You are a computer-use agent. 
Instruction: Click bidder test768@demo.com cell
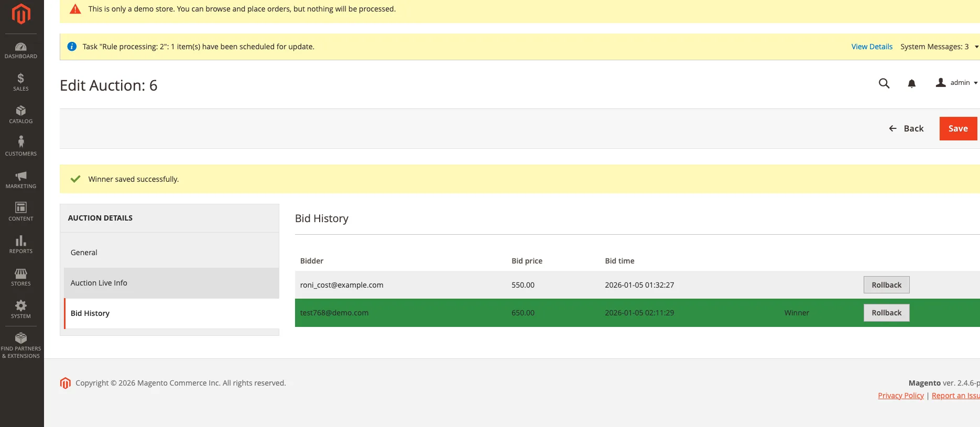tap(334, 313)
